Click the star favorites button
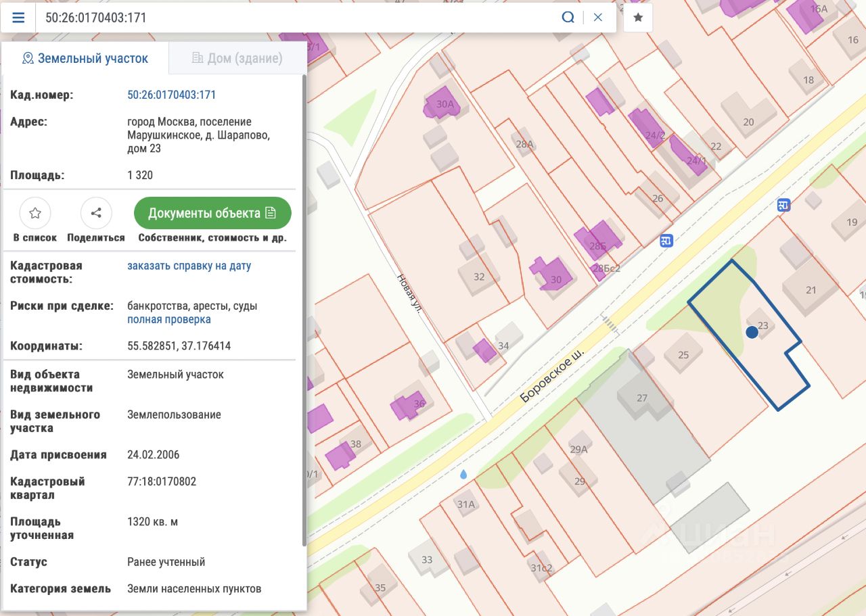The height and width of the screenshot is (616, 866). [638, 18]
